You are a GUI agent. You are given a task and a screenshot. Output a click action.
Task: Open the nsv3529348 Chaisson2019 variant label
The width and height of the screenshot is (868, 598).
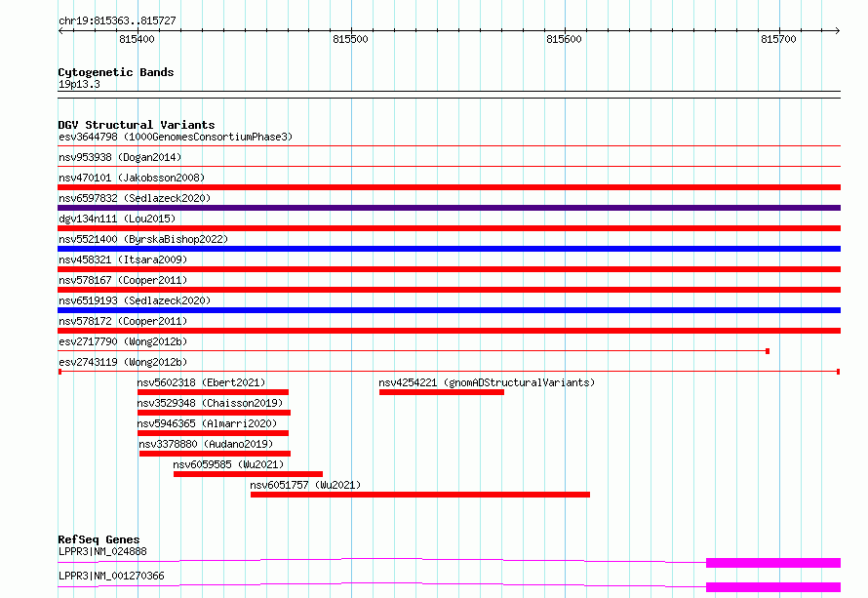(210, 403)
